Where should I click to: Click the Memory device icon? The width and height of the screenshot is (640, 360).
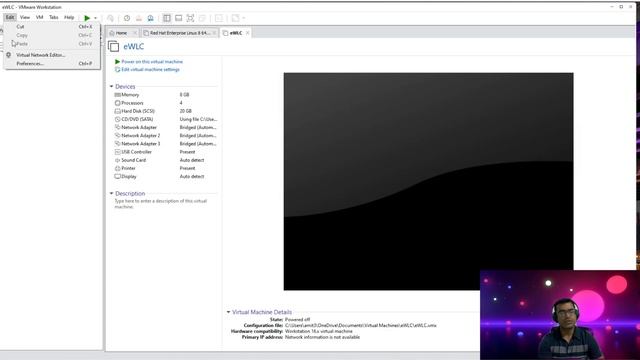tap(118, 95)
